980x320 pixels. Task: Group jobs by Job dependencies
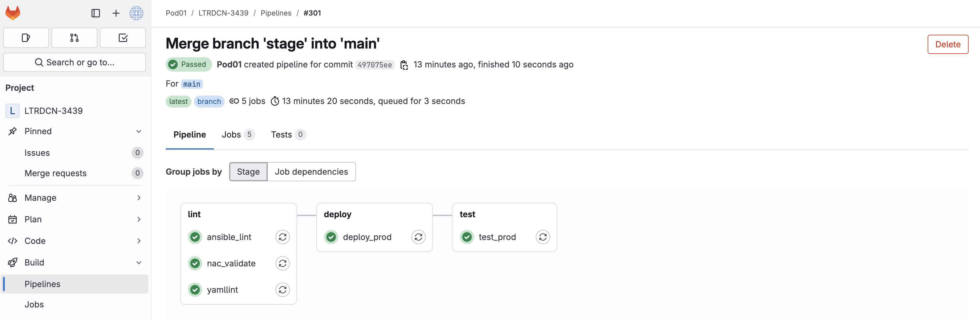tap(311, 172)
